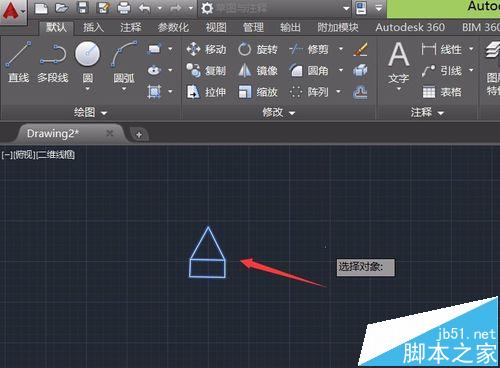Viewport: 500px width, 368px height.
Task: Activate the Mirror (镜像) command
Action: (x=258, y=70)
